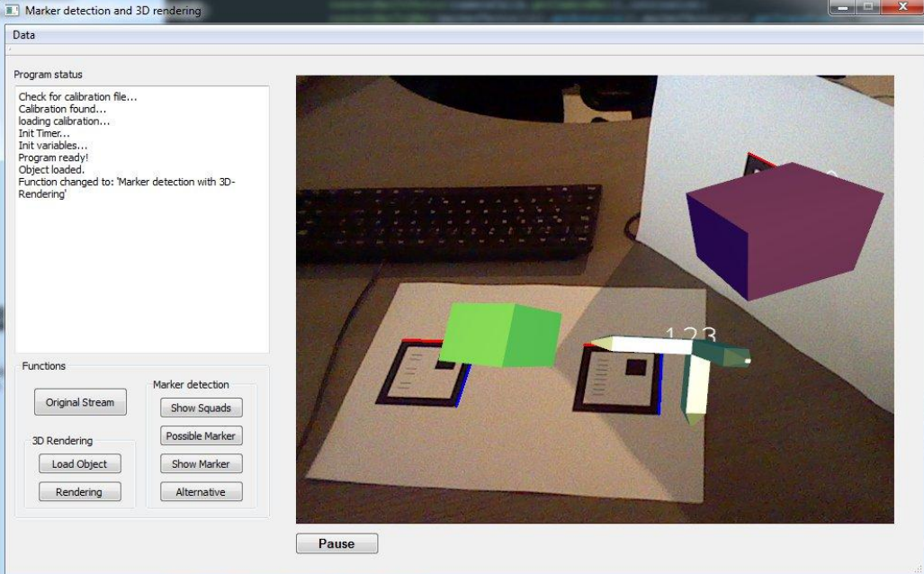
Task: Choose the Possible Marker detection button
Action: (x=201, y=436)
